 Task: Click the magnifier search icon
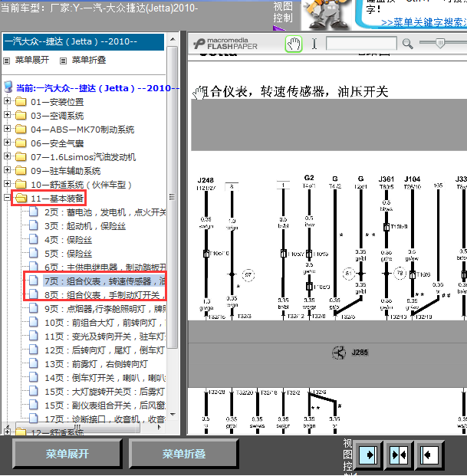click(407, 44)
